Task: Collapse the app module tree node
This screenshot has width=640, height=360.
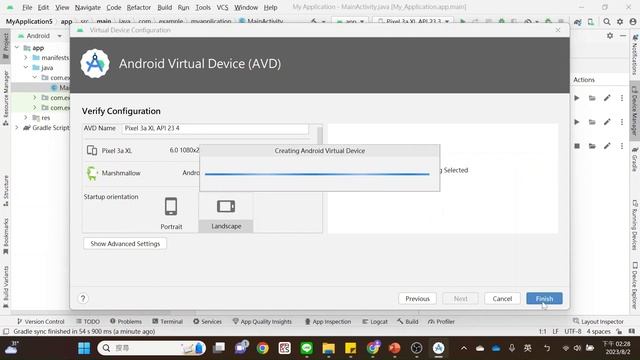Action: point(17,48)
